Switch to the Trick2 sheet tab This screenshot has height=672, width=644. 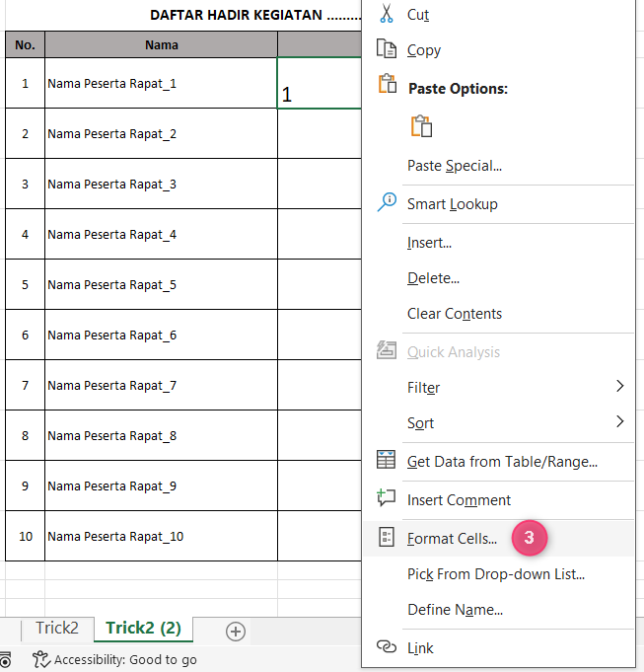[57, 628]
